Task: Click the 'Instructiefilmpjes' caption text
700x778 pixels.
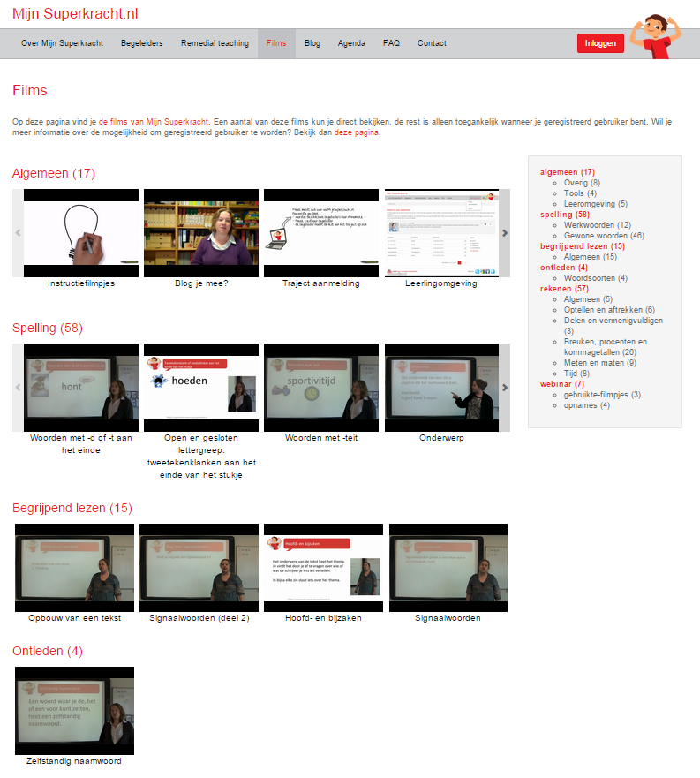Action: click(81, 283)
